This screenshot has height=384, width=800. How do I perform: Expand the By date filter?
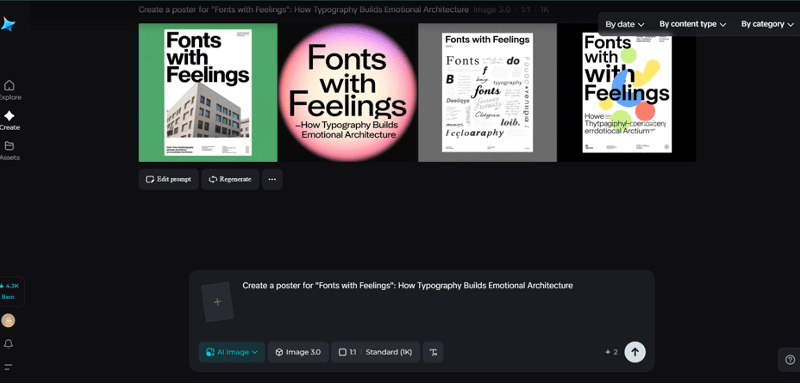click(624, 24)
